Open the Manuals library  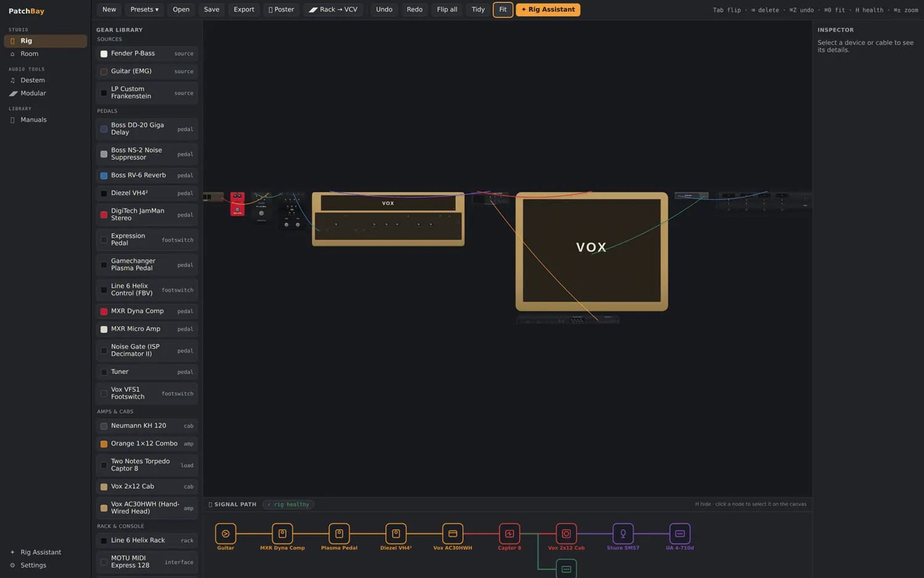[46, 120]
